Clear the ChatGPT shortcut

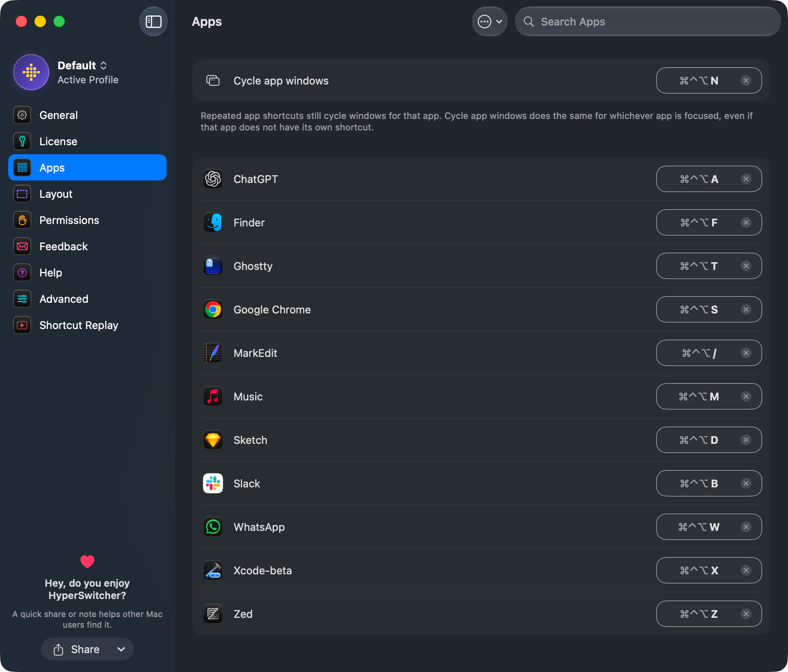point(746,179)
